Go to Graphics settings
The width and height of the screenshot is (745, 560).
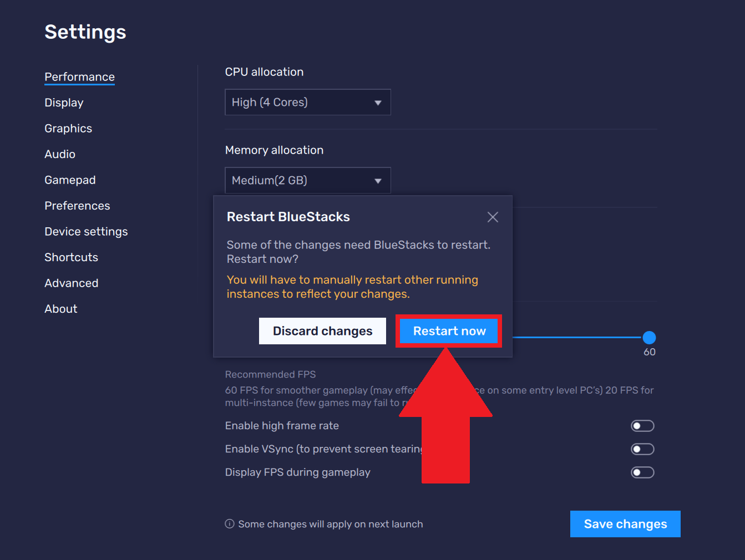pos(68,129)
